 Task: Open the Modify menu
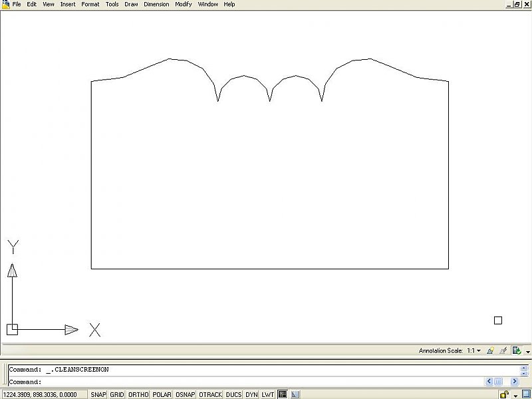coord(184,5)
